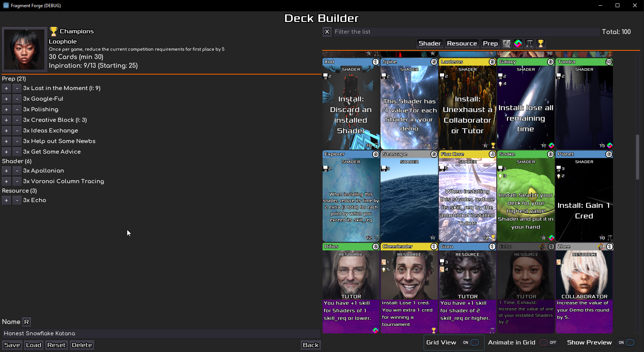Add one more Get Some Advice card
Image resolution: width=644 pixels, height=352 pixels.
point(6,152)
